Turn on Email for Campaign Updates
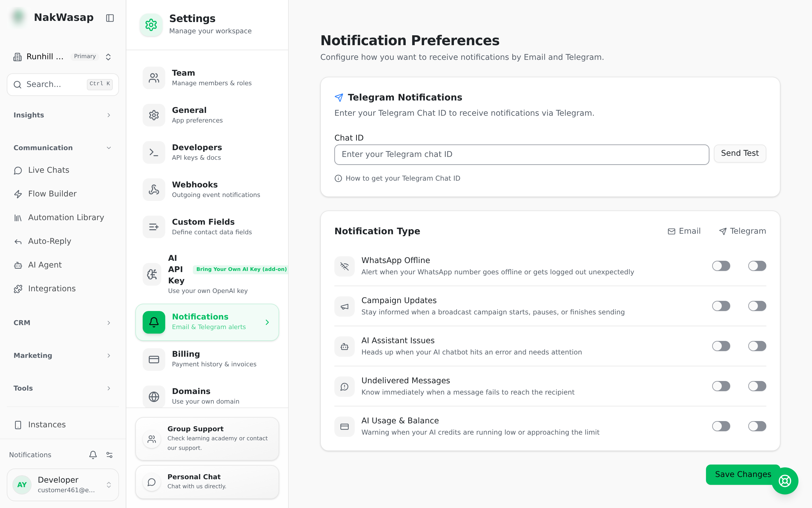812x508 pixels. [721, 306]
